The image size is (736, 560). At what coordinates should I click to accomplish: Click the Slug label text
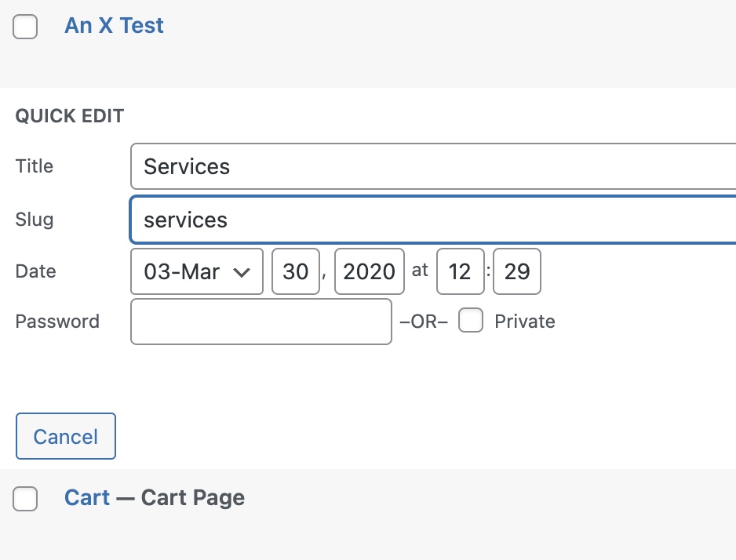click(x=35, y=220)
